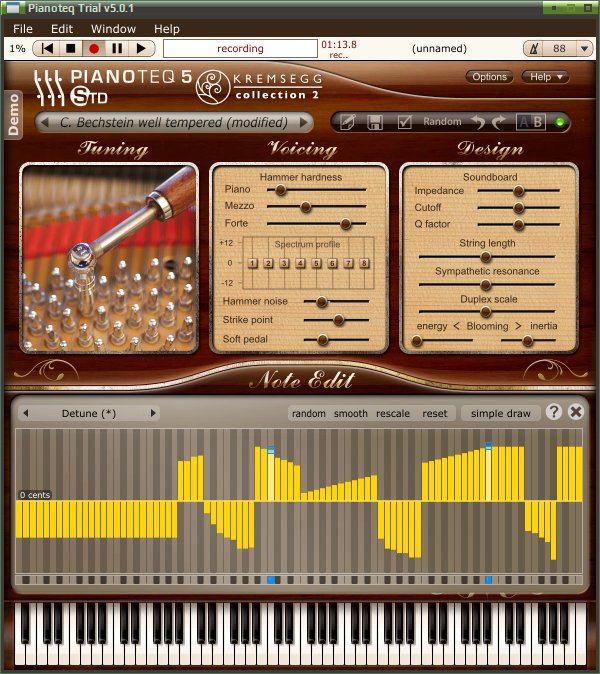
Task: Open the Help menu in menu bar
Action: tap(167, 29)
